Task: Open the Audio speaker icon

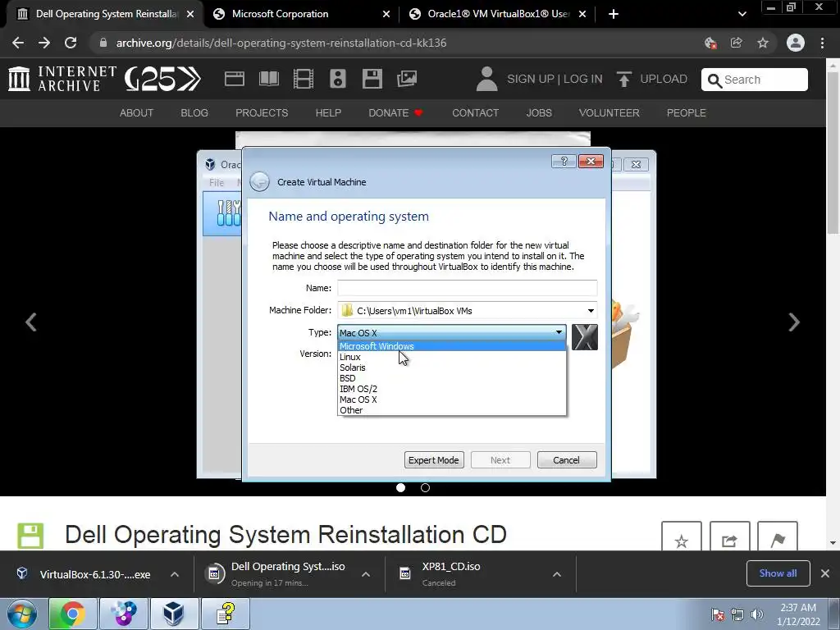Action: coord(337,79)
